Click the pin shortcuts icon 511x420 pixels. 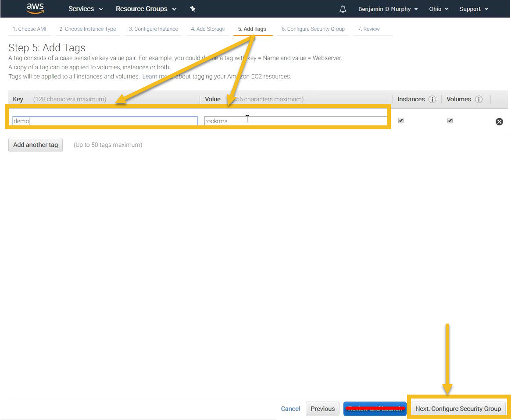pyautogui.click(x=193, y=9)
